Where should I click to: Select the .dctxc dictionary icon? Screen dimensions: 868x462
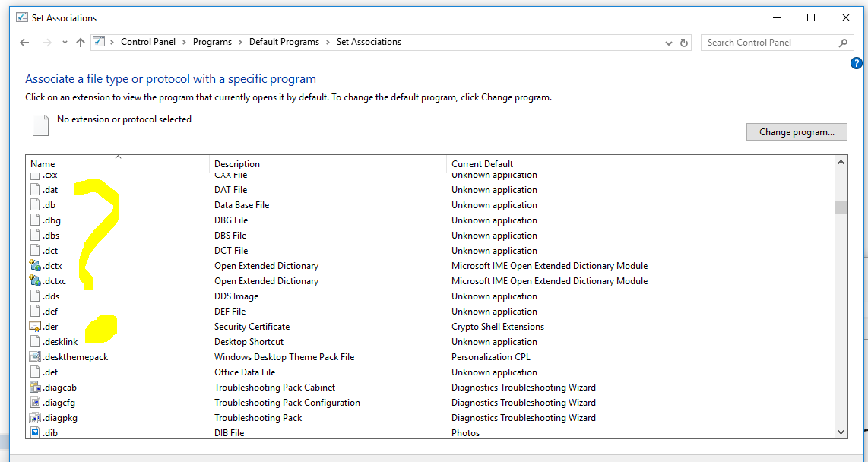[36, 281]
